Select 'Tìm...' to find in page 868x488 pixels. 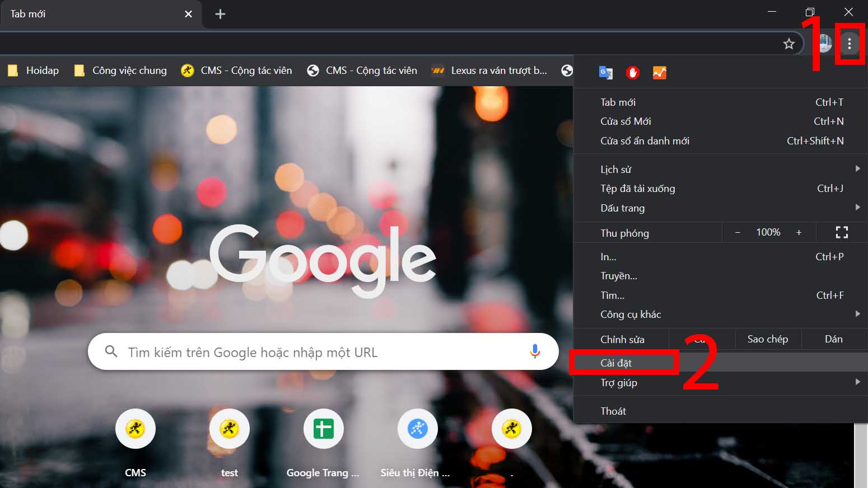721,295
